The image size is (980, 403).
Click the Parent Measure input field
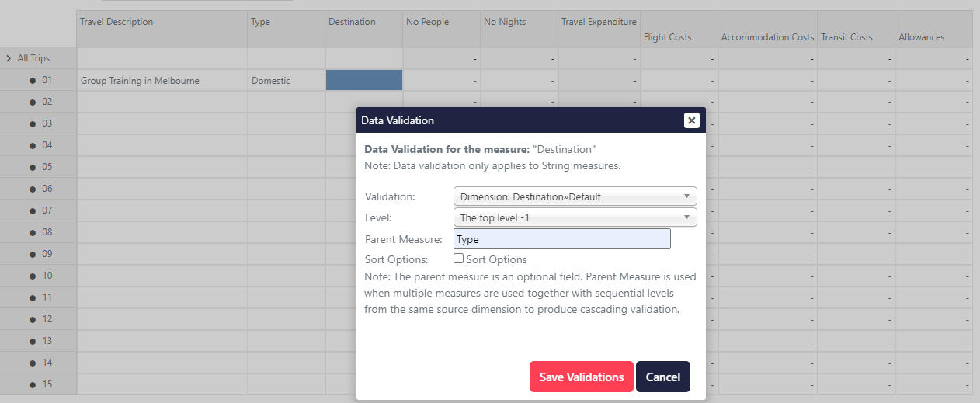[561, 239]
